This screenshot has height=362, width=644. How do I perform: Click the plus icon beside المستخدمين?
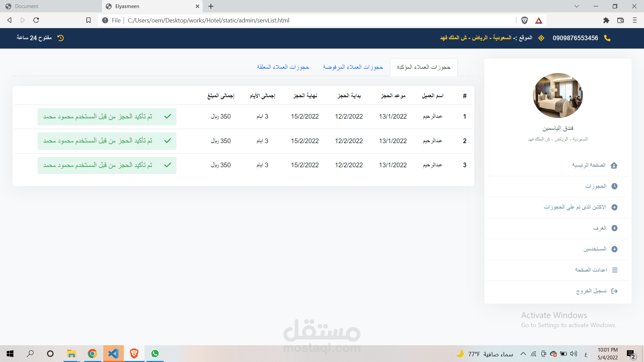tap(614, 249)
